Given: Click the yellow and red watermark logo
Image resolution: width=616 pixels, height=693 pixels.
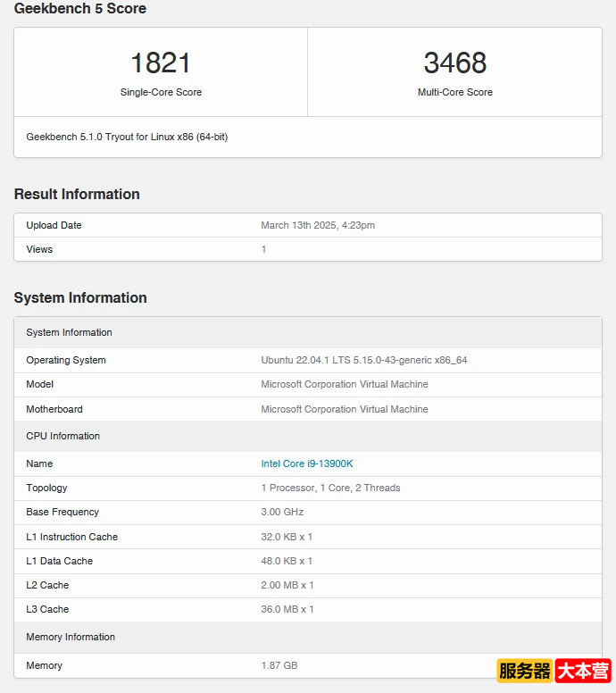Looking at the screenshot, I should pyautogui.click(x=554, y=671).
